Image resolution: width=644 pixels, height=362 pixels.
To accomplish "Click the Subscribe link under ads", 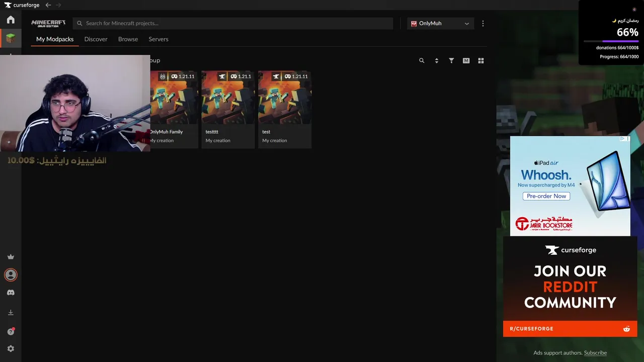I will pos(595,353).
